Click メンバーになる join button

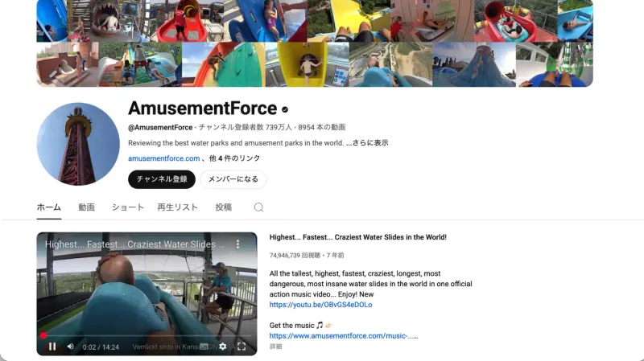tap(233, 179)
